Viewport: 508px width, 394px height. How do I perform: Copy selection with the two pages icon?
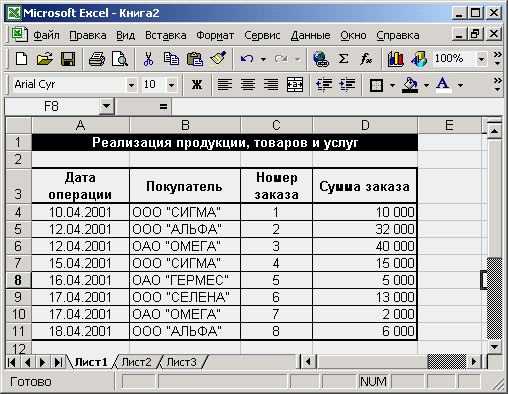click(x=171, y=59)
